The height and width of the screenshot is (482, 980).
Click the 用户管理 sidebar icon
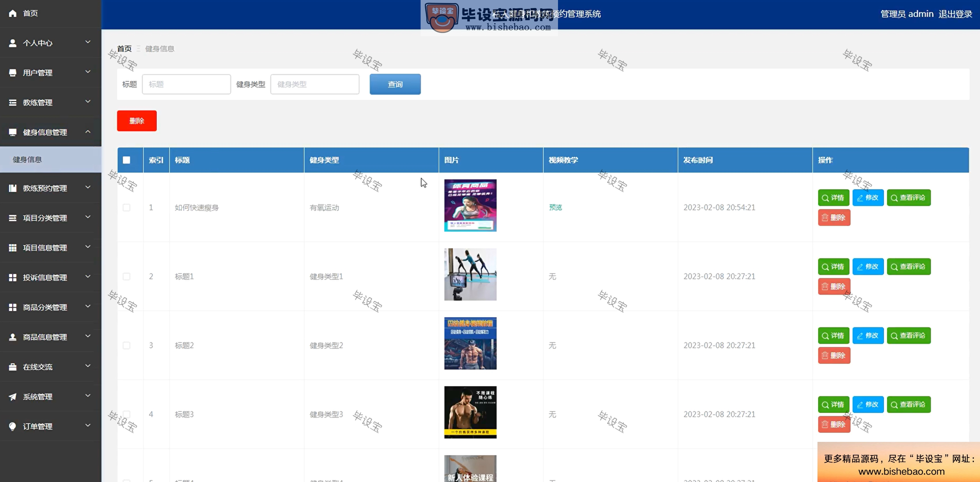tap(13, 73)
